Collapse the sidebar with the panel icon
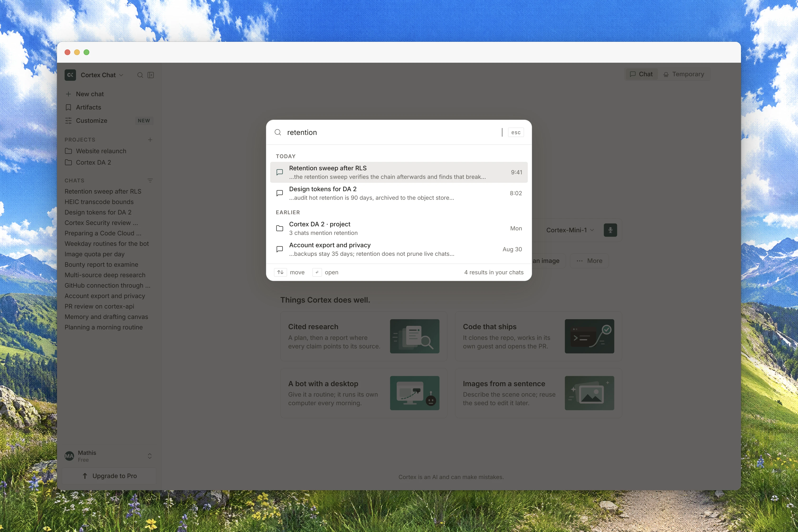 click(151, 75)
